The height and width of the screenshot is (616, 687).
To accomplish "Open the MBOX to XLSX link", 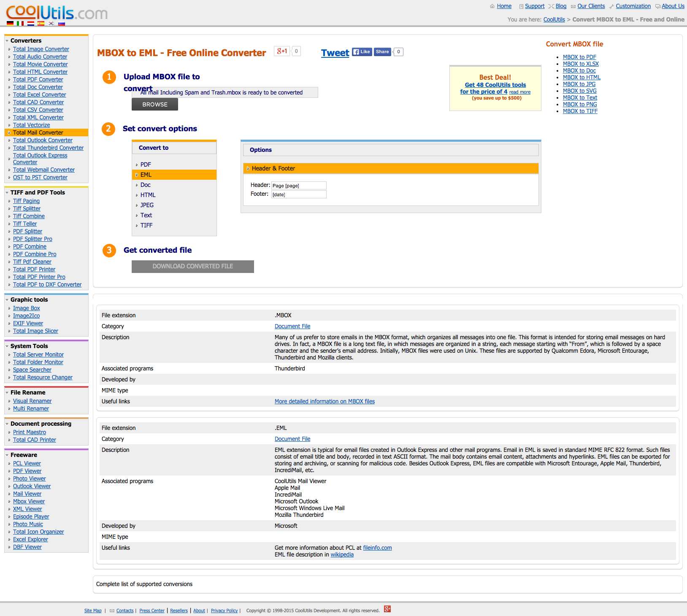I will pyautogui.click(x=581, y=64).
